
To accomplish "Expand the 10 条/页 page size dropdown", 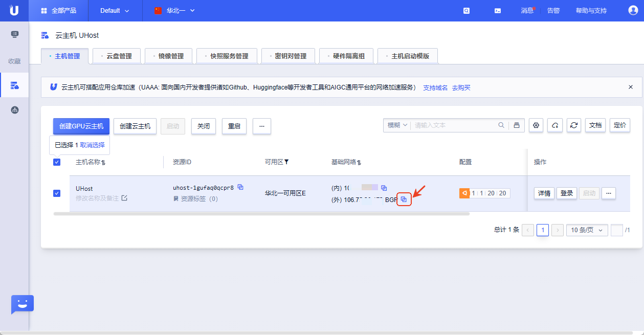I will click(x=587, y=230).
